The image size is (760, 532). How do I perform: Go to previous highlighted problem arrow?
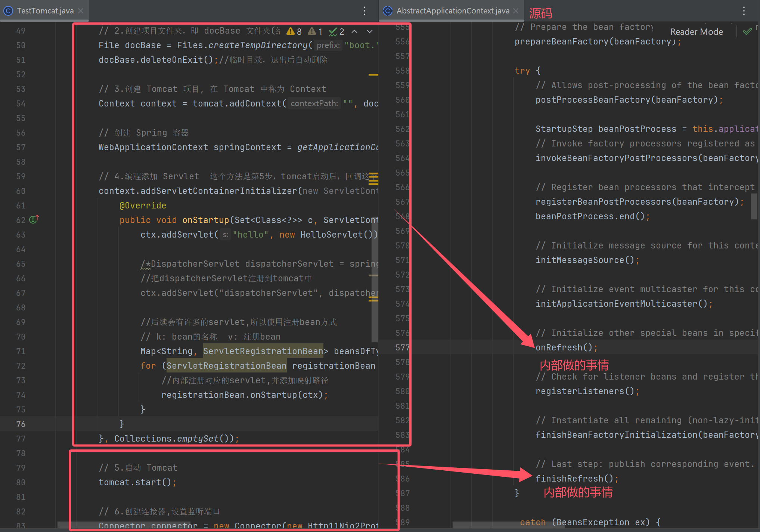[x=354, y=31]
